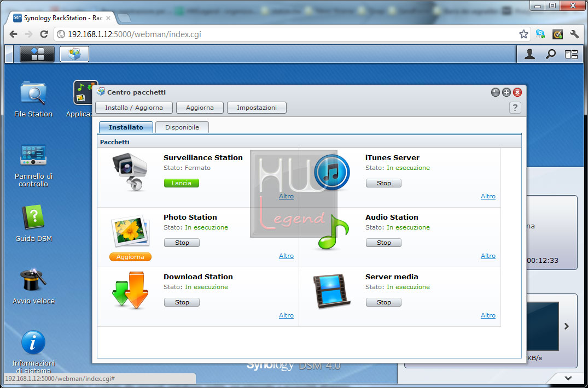The height and width of the screenshot is (388, 588).
Task: Click the Download Station arrows icon
Action: click(130, 290)
